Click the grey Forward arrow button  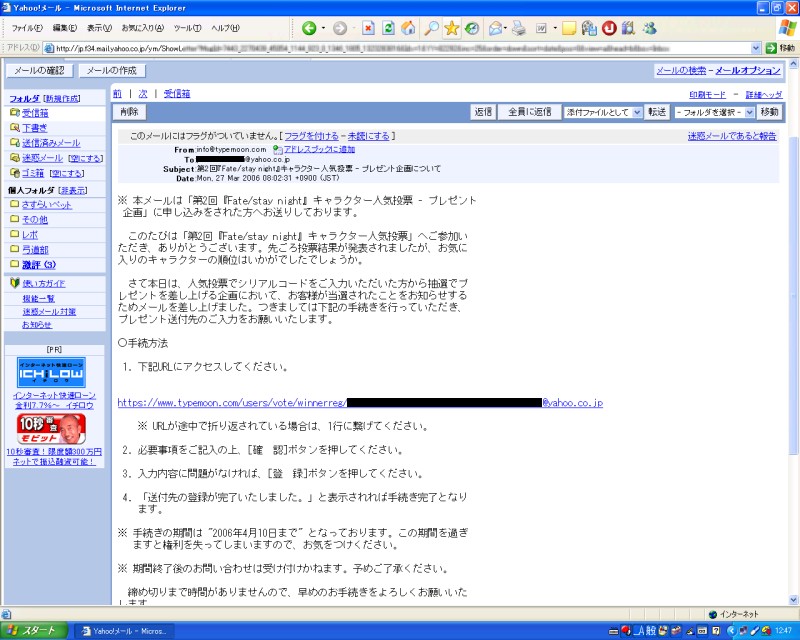[340, 28]
